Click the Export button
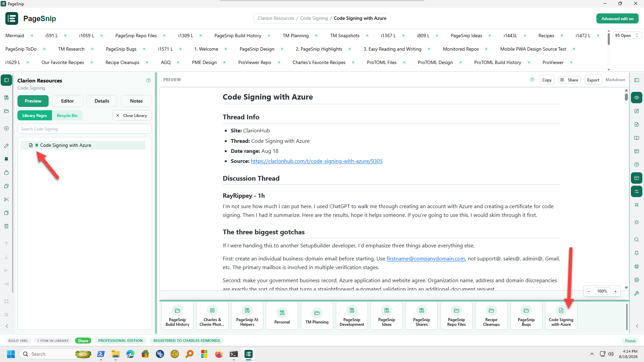The image size is (644, 362). point(593,80)
